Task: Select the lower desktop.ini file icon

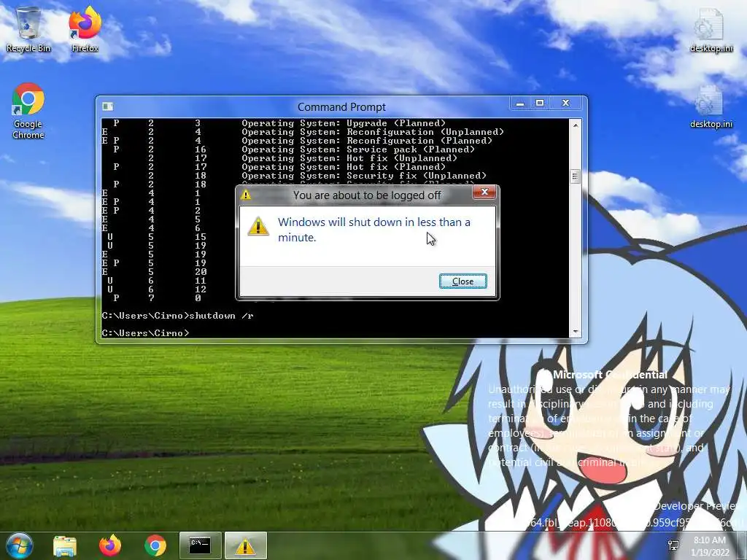Action: 711,106
